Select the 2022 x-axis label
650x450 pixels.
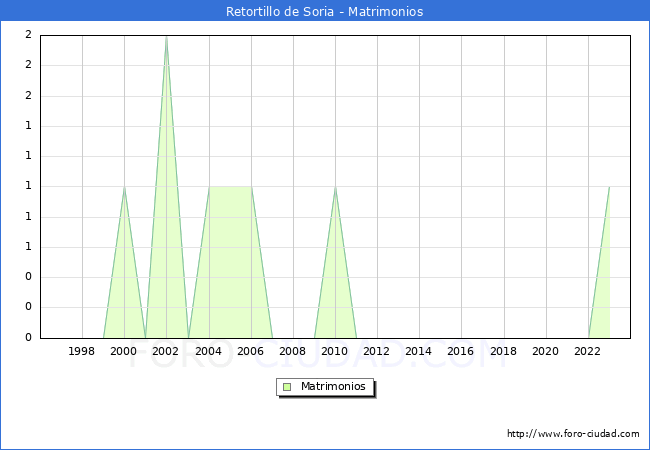[587, 351]
